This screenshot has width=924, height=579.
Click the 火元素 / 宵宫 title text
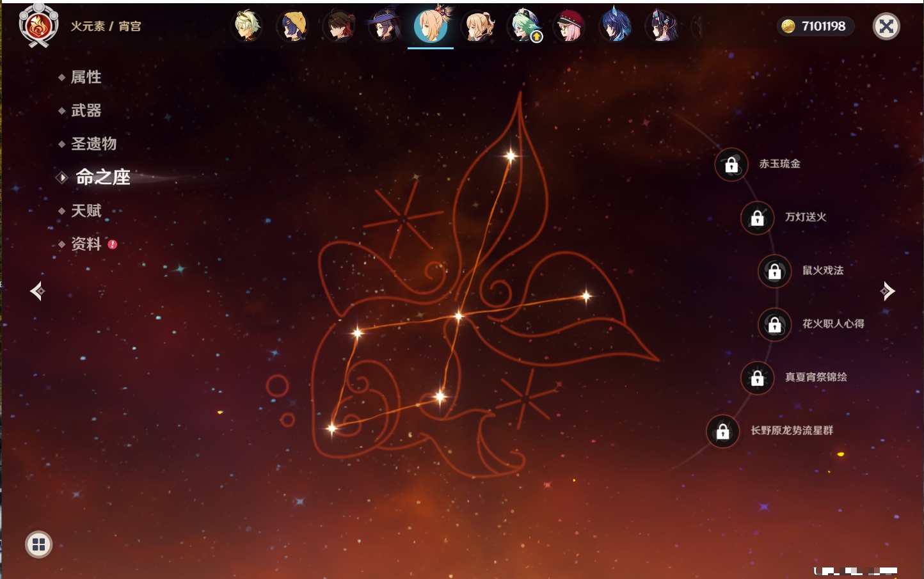(106, 26)
